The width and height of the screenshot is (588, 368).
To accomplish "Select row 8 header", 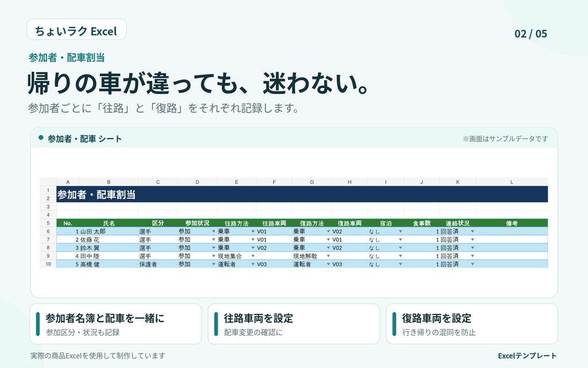I will click(48, 248).
